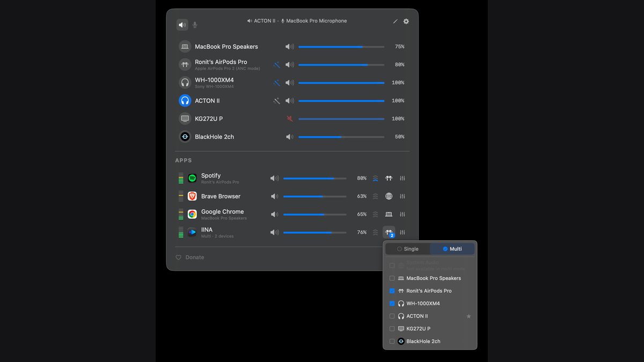The image size is (644, 362).
Task: Mute Spotify with its speaker icon
Action: pos(275,178)
